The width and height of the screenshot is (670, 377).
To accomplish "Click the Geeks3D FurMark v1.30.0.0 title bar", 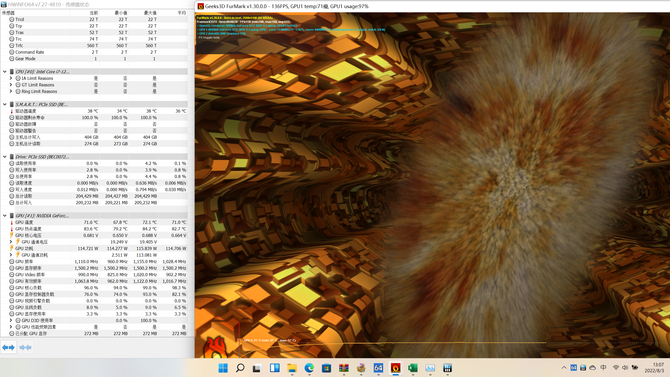I will (432, 6).
